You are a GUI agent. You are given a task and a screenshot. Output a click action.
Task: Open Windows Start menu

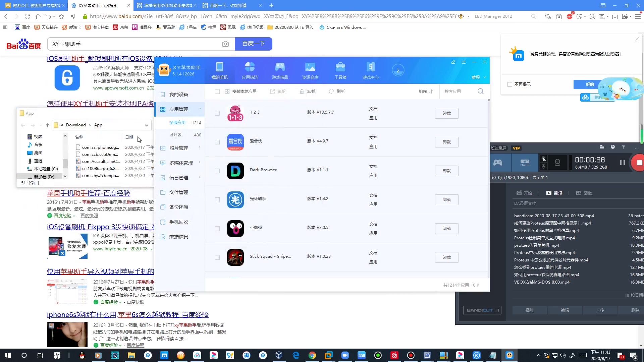pos(8,355)
